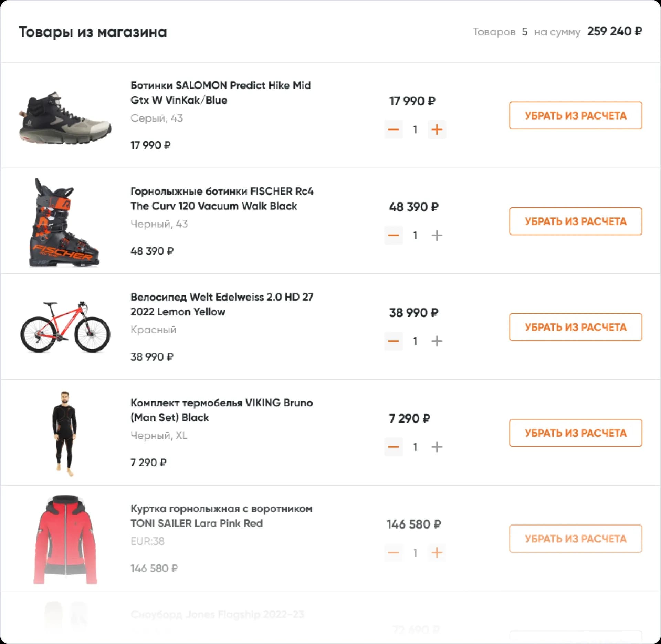The height and width of the screenshot is (644, 661).
Task: Remove SALOMON boots from calculation
Action: pyautogui.click(x=575, y=115)
